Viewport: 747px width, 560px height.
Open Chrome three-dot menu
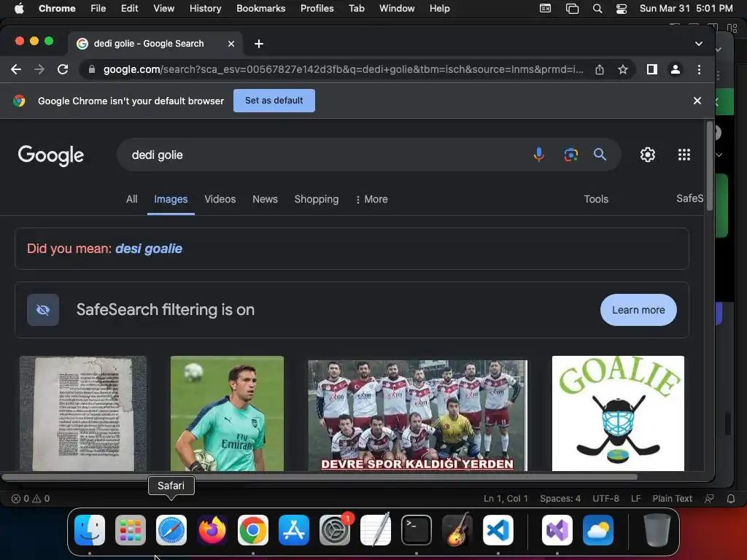699,69
